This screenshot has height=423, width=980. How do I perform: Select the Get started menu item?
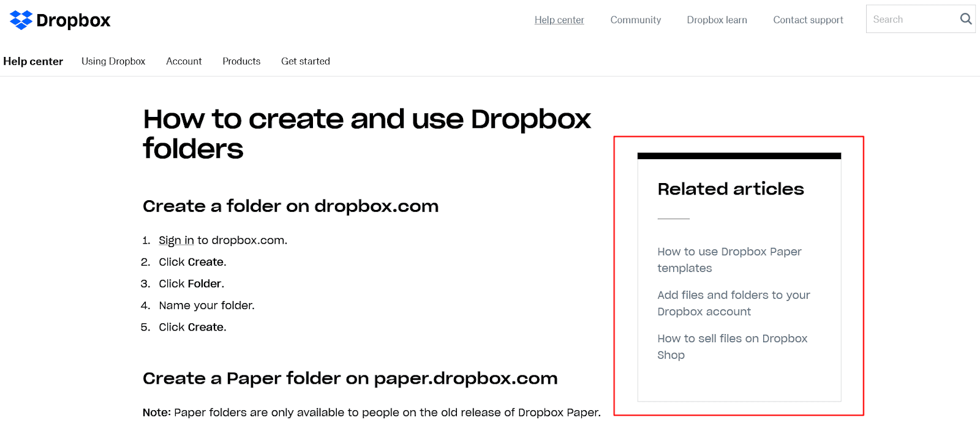(x=305, y=61)
